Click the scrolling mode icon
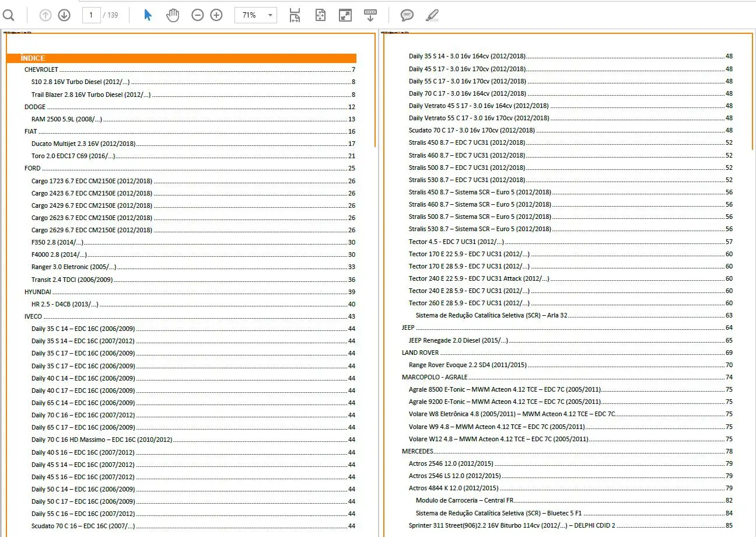Image resolution: width=756 pixels, height=537 pixels. tap(370, 15)
